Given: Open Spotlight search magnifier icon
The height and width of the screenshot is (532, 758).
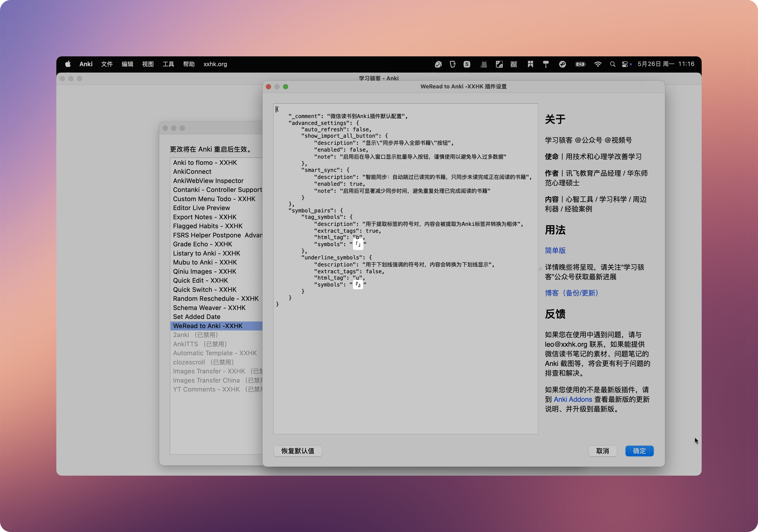Looking at the screenshot, I should (612, 64).
